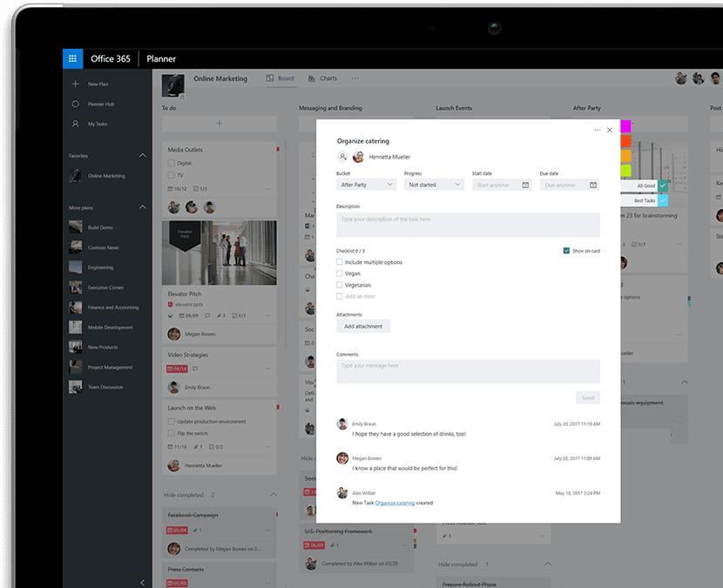
Task: Click the task dialog more options ellipsis
Action: coord(597,130)
